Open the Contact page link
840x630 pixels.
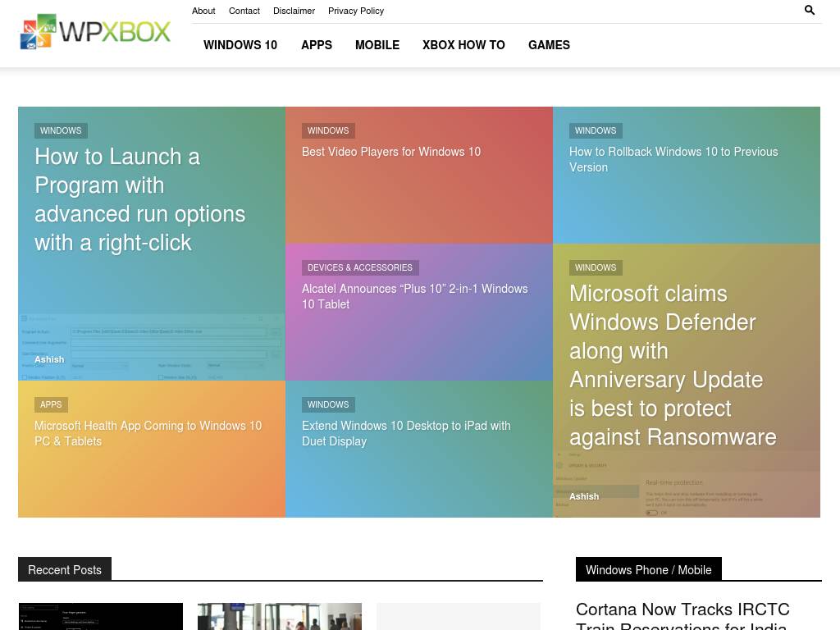click(x=244, y=11)
